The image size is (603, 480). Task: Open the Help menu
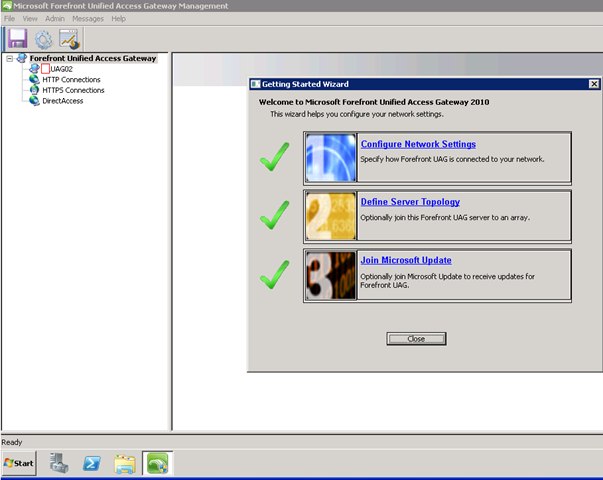coord(118,18)
